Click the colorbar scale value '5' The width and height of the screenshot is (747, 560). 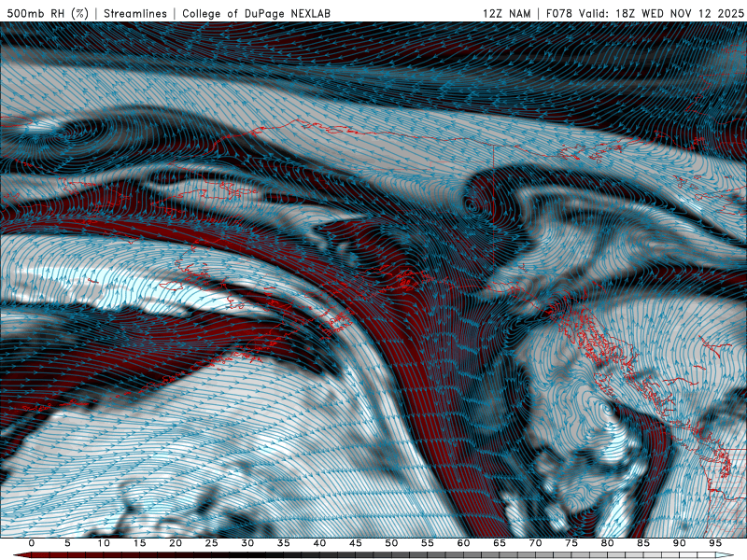67,543
